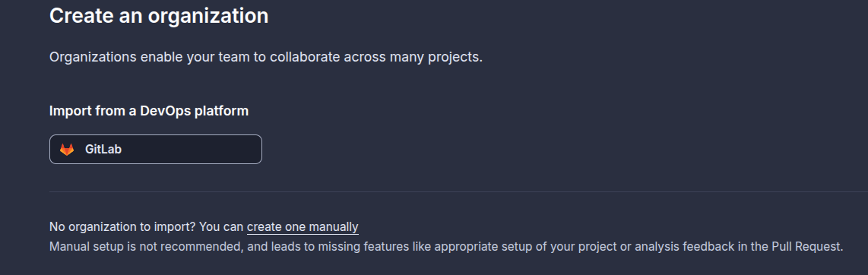The image size is (868, 275).
Task: Open the "create one manually" link
Action: [303, 227]
